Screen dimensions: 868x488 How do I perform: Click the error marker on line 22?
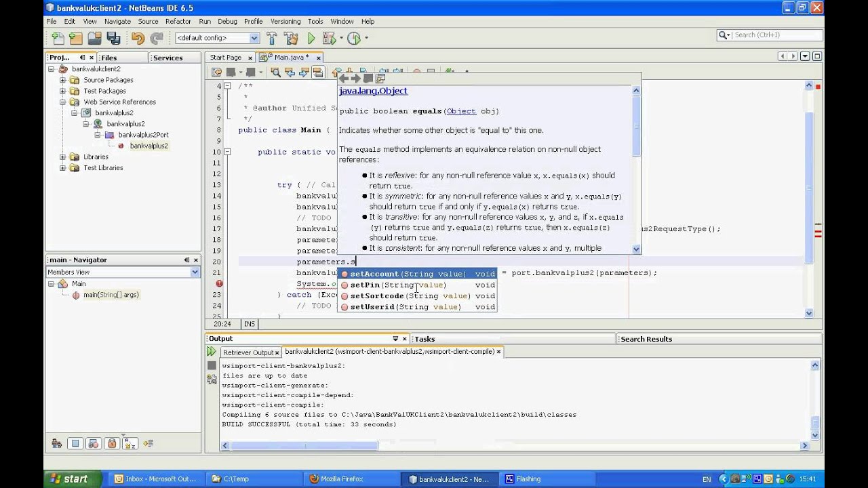click(219, 284)
